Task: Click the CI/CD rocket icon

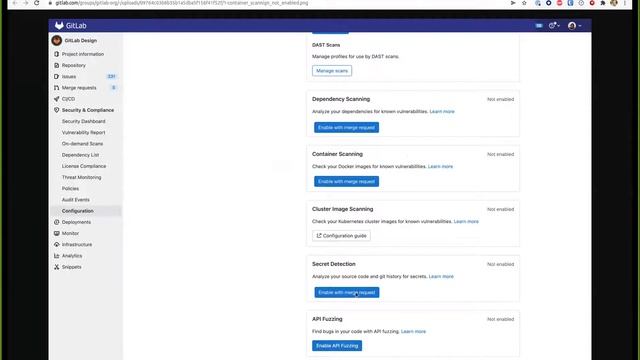Action: click(56, 99)
